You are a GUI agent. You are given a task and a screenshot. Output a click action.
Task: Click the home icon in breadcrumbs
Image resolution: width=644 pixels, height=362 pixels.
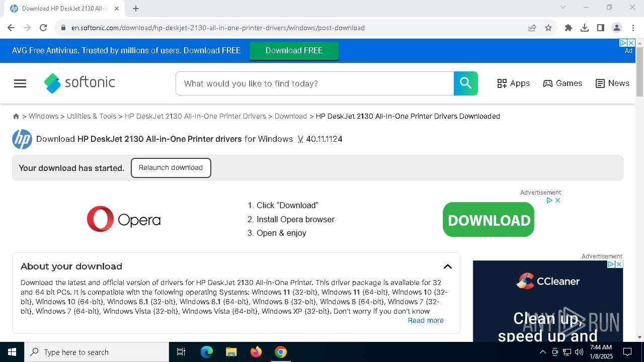[x=16, y=116]
